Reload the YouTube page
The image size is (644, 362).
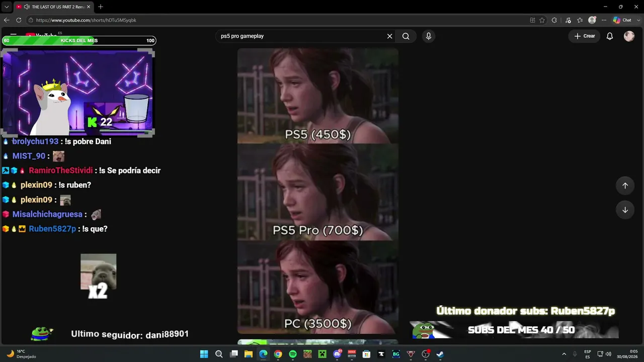(x=19, y=20)
